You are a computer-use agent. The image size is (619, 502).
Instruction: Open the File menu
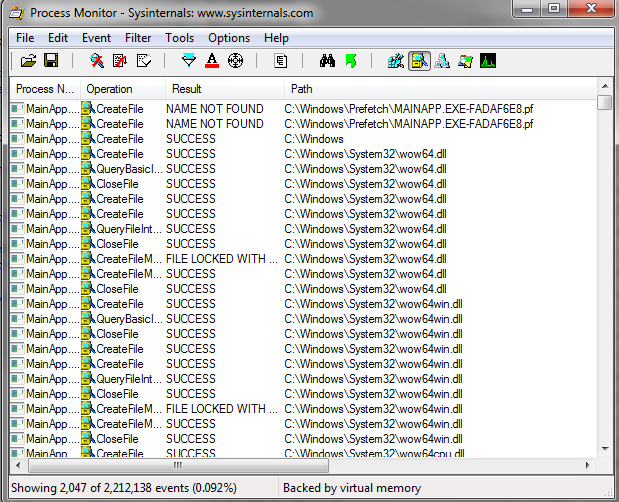coord(25,38)
